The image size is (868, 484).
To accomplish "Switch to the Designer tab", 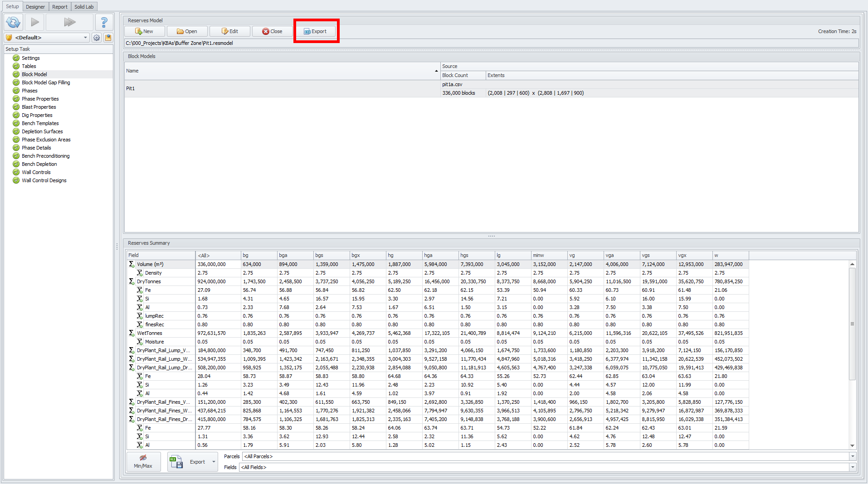I will click(x=35, y=6).
